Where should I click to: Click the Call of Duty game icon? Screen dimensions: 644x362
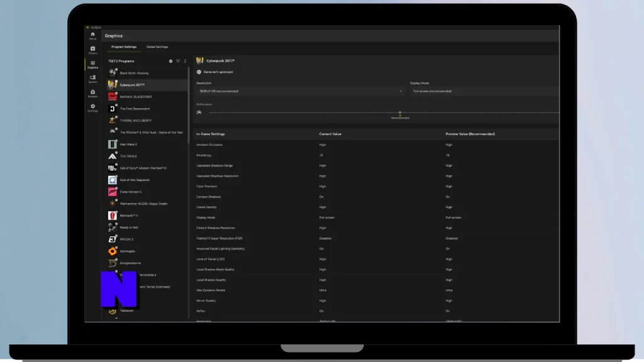coord(112,168)
